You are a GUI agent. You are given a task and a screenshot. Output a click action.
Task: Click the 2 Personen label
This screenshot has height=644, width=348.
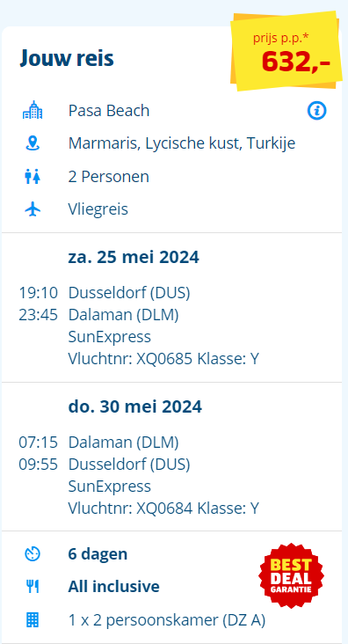click(x=108, y=177)
